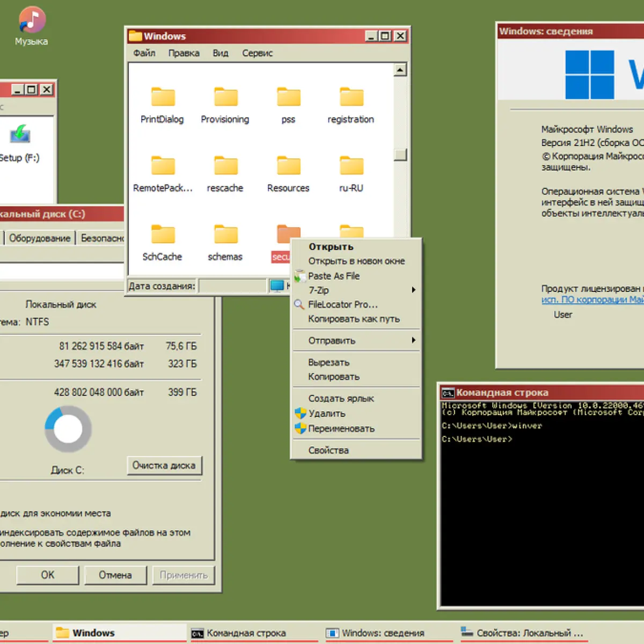Viewport: 644px width, 644px height.
Task: Switch to the Безопасность tab
Action: coord(101,238)
